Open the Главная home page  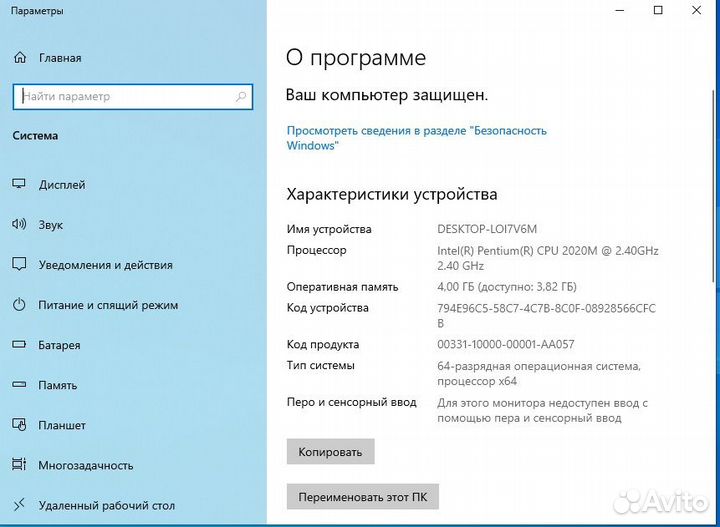pyautogui.click(x=60, y=58)
